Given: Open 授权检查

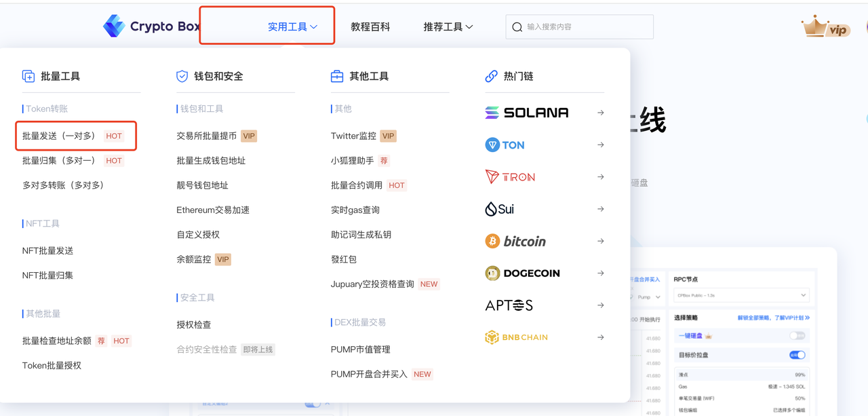Looking at the screenshot, I should click(193, 325).
